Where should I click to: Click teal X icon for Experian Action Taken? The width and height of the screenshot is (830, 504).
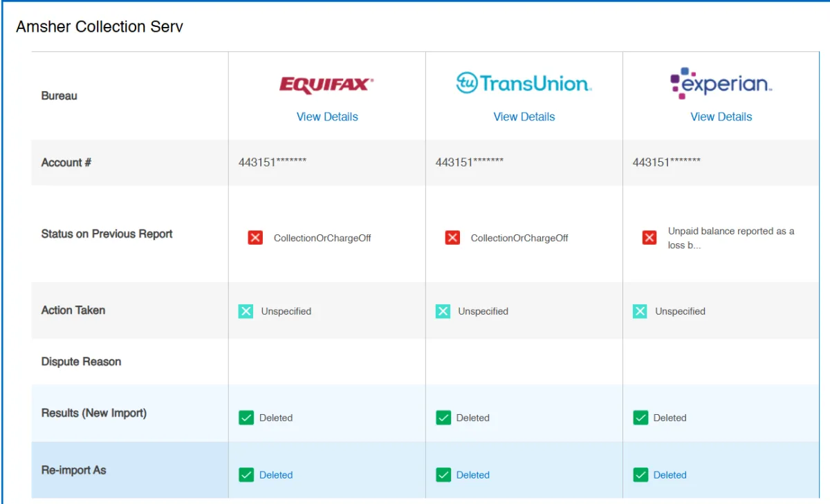click(x=640, y=311)
